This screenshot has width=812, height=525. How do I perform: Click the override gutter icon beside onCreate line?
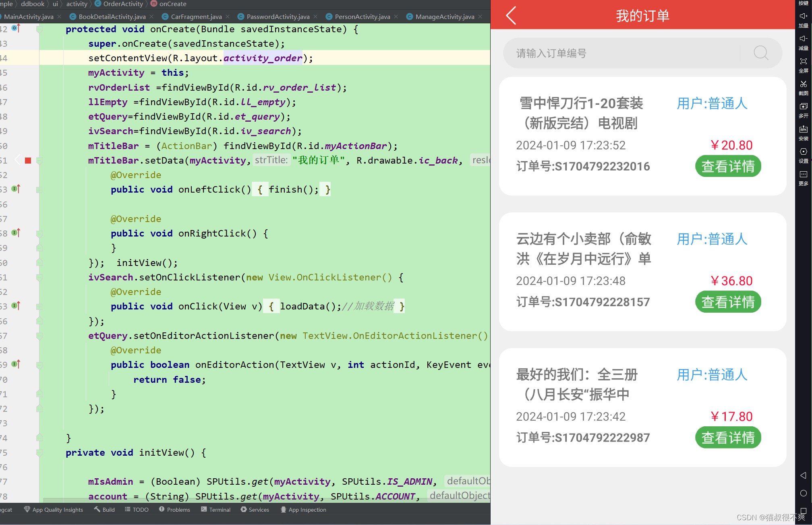pyautogui.click(x=16, y=28)
